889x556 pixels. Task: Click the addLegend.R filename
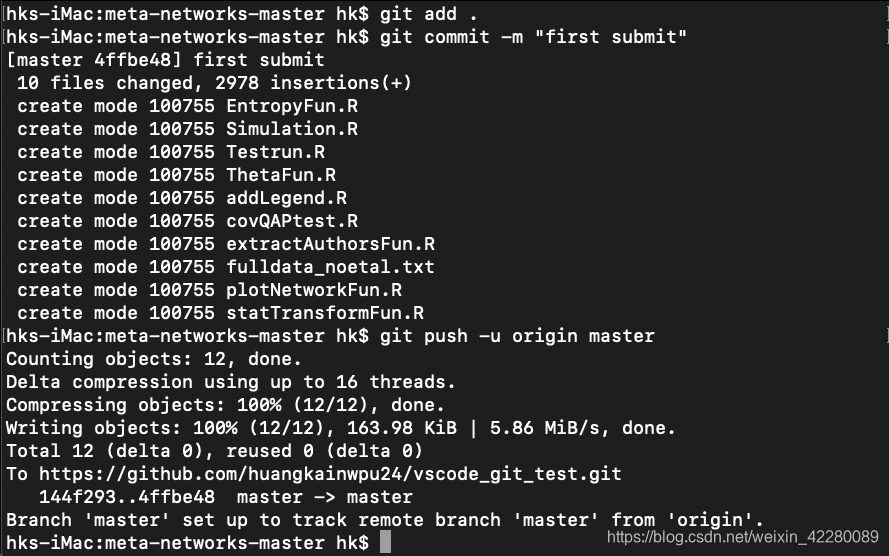286,198
